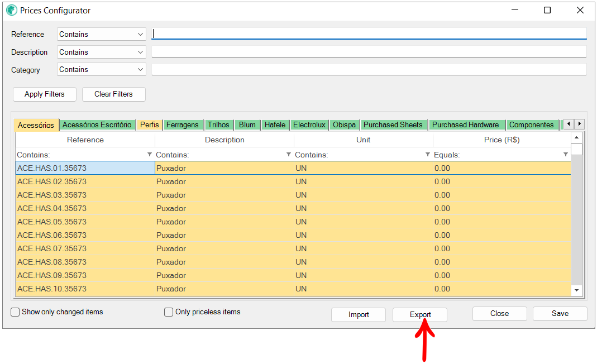Click the vertical scrollbar thumb
Screen dimensions: 597x364
pyautogui.click(x=576, y=149)
